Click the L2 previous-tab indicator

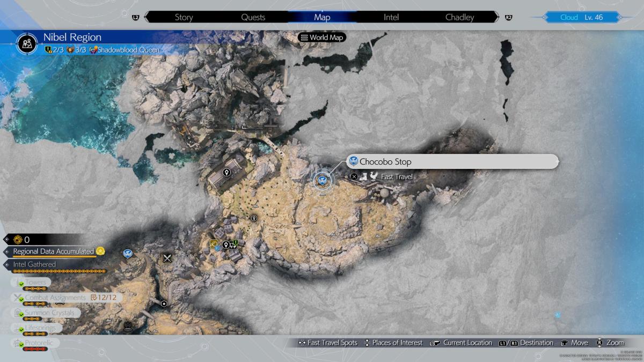click(135, 18)
